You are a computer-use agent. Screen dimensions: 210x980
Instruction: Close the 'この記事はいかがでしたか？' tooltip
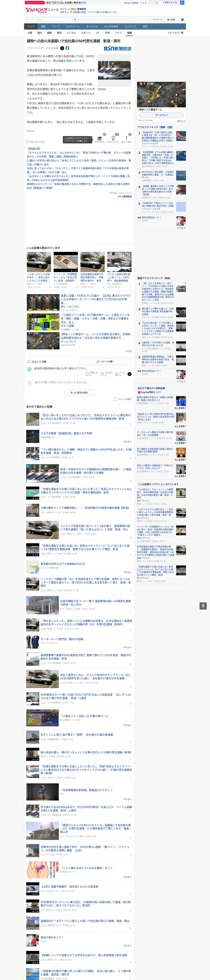pos(91,138)
